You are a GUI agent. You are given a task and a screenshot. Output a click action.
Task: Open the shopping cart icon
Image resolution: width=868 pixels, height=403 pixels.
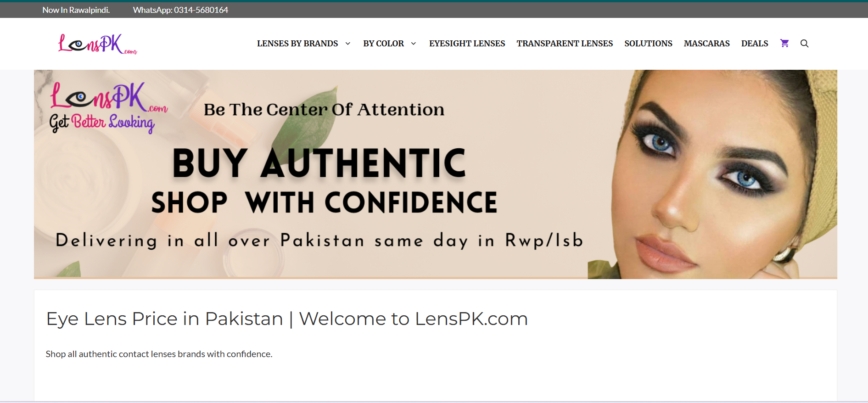(784, 43)
